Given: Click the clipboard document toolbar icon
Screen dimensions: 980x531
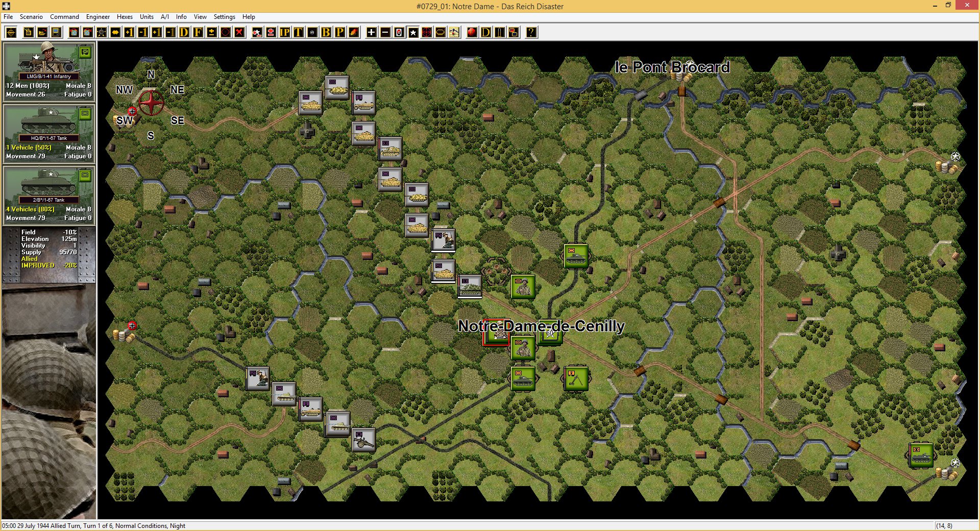Looking at the screenshot, I should pos(29,32).
